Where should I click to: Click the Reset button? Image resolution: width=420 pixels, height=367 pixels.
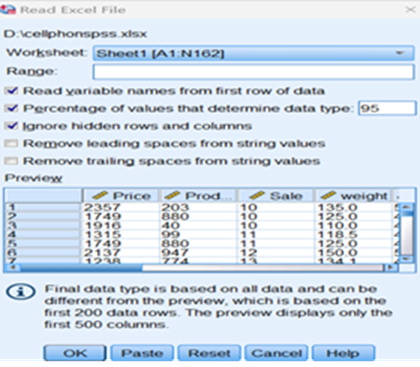209,353
